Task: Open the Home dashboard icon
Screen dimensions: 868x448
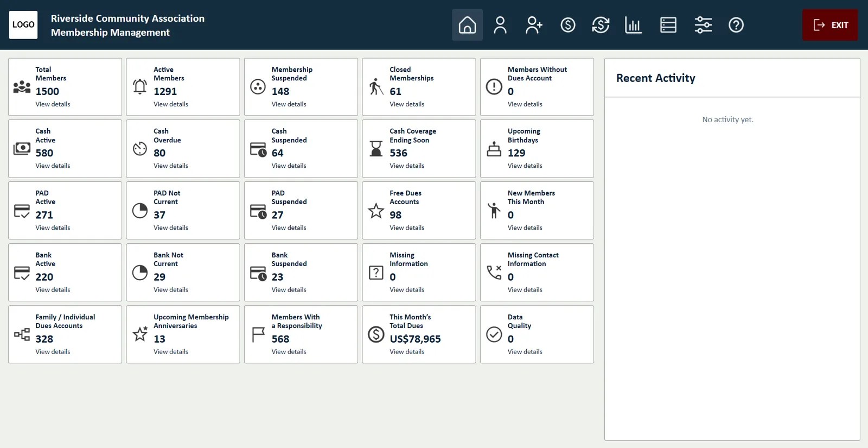Action: coord(467,25)
